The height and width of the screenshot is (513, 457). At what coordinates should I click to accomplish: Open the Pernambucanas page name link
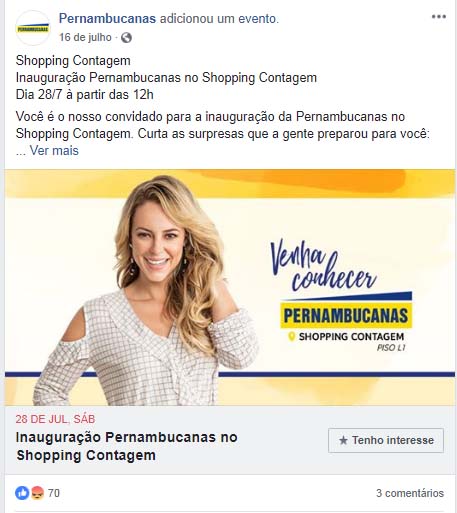click(x=107, y=19)
